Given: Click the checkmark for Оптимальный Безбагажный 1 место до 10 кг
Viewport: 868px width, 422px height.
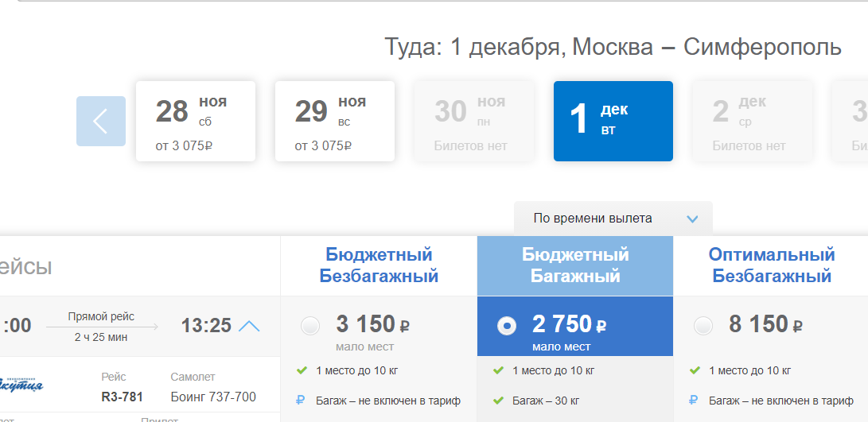Looking at the screenshot, I should pyautogui.click(x=695, y=370).
